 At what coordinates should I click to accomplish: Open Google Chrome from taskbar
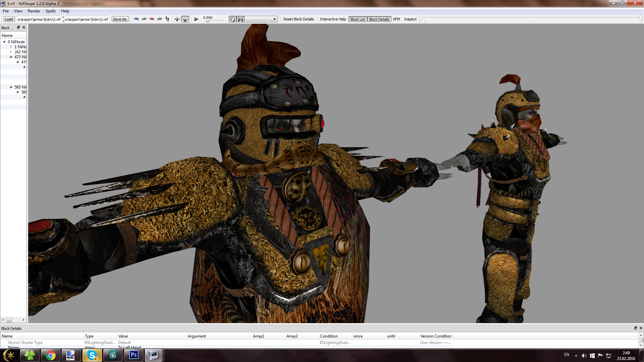[51, 355]
